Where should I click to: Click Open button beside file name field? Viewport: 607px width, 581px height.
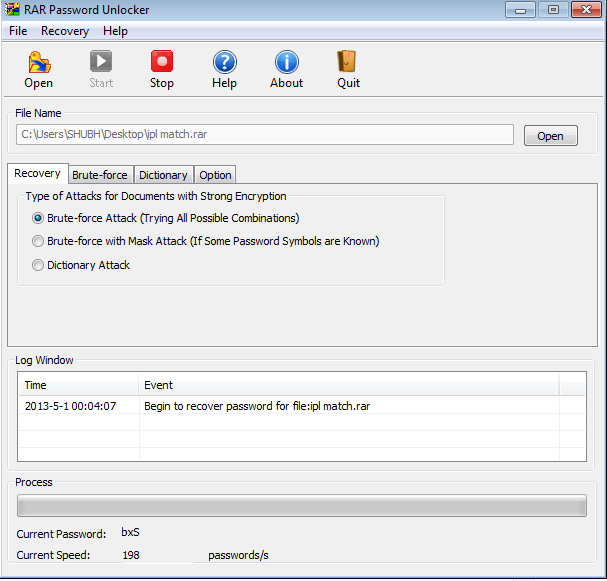[550, 135]
